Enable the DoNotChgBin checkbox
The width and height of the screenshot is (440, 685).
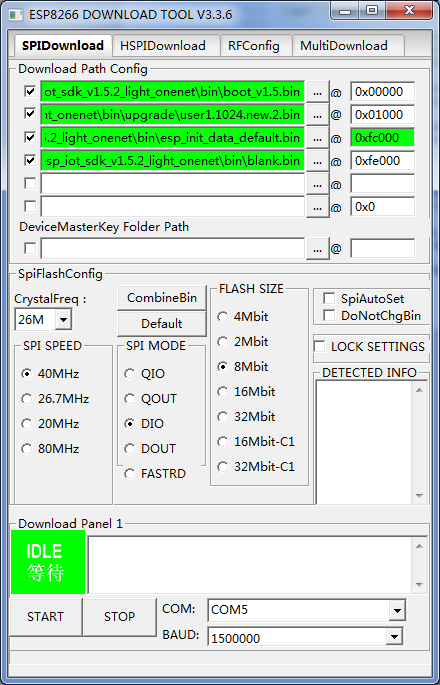(329, 315)
